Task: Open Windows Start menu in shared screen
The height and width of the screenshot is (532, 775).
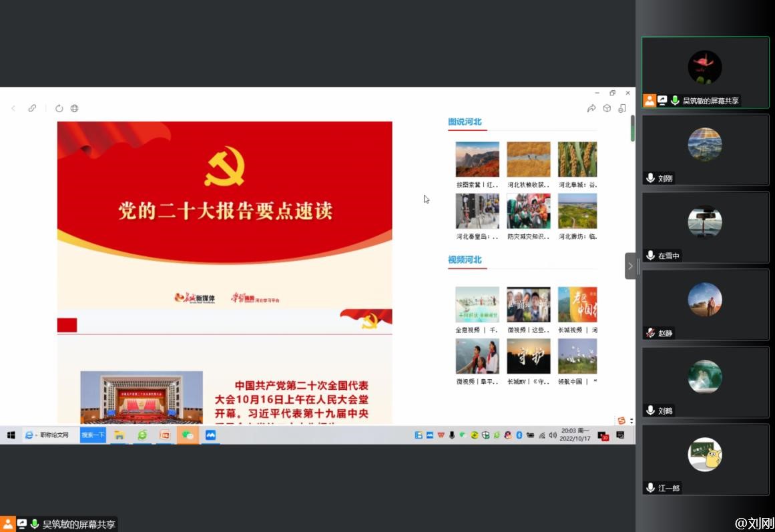Action: (11, 435)
